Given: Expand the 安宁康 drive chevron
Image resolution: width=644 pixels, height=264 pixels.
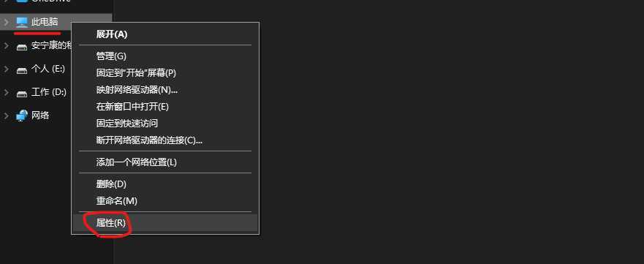Looking at the screenshot, I should [x=6, y=45].
